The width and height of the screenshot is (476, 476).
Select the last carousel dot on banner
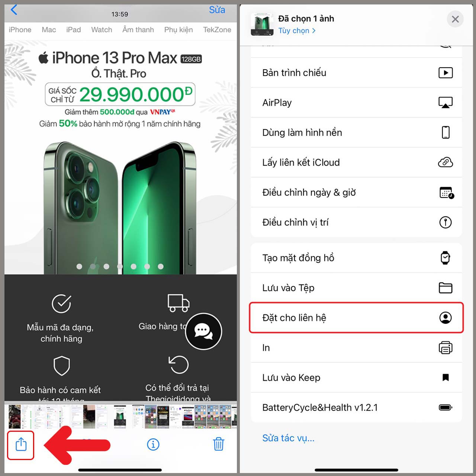tap(161, 266)
